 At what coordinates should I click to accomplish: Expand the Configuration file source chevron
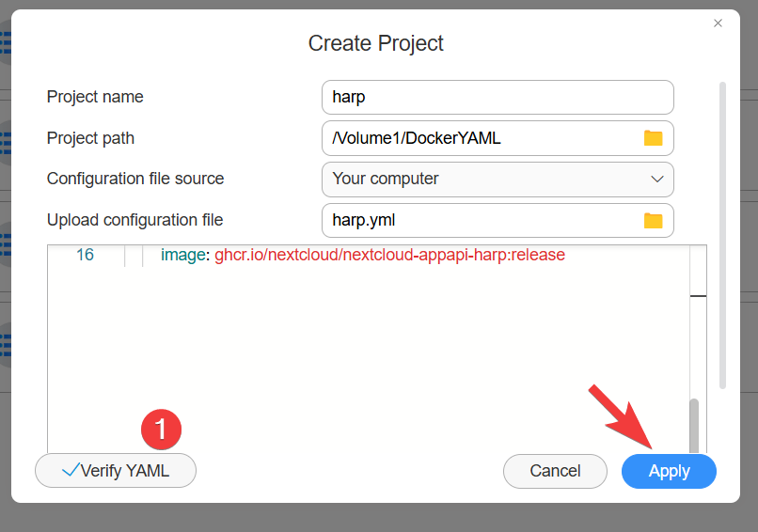(657, 179)
